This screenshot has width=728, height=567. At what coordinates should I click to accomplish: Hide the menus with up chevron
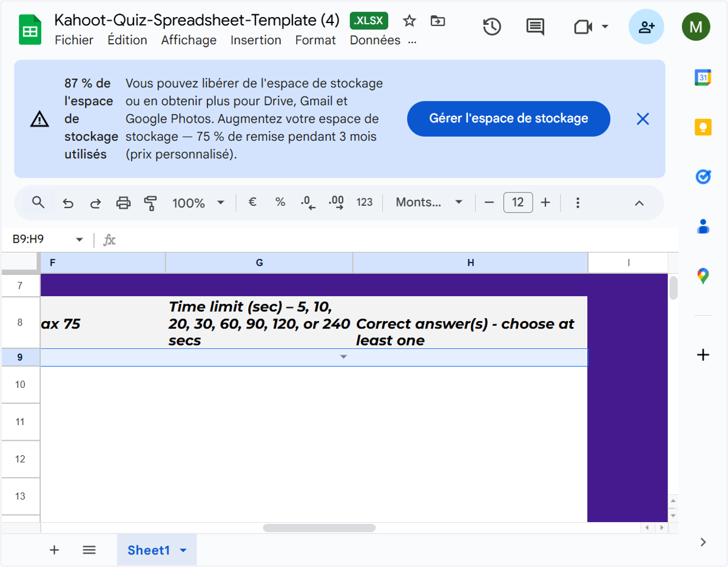[639, 203]
